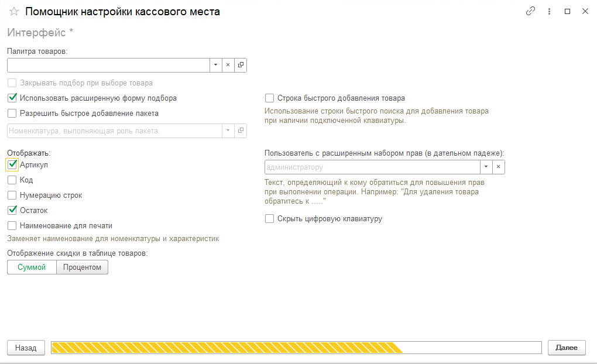The height and width of the screenshot is (364, 597).
Task: Click the yellow striped progress bar
Action: (296, 348)
